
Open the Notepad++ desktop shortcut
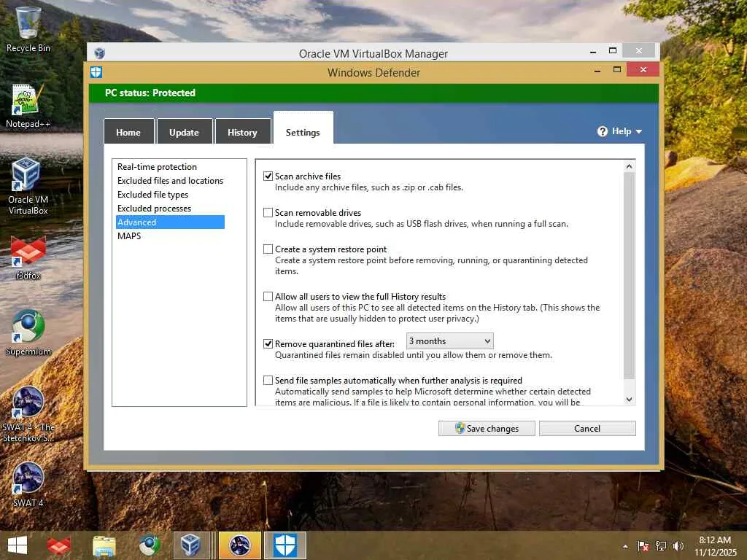pos(28,106)
